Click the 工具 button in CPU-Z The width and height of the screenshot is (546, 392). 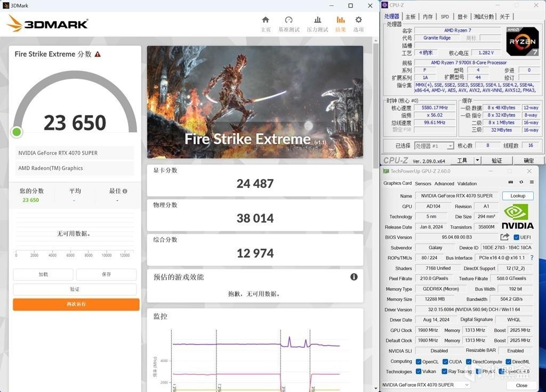462,160
